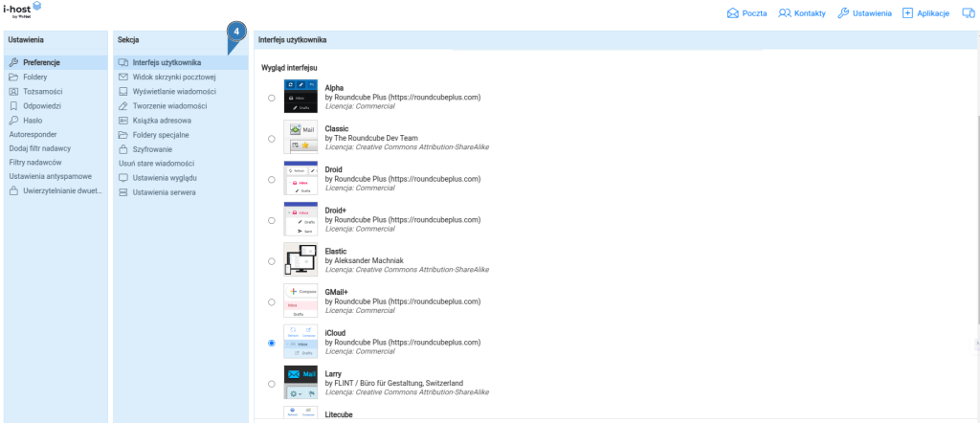Click the Ustawienia wrench icon in top bar

843,13
